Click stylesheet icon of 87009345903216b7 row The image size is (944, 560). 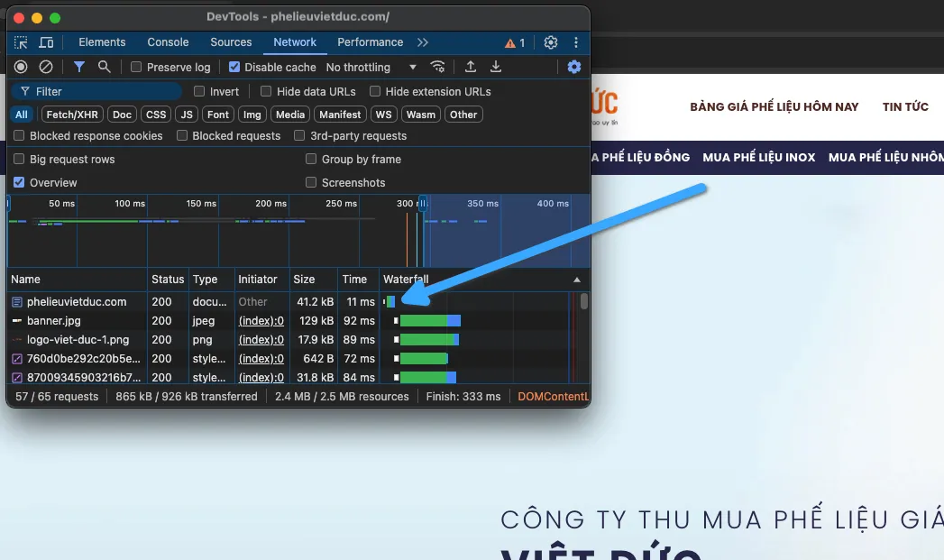(x=17, y=378)
